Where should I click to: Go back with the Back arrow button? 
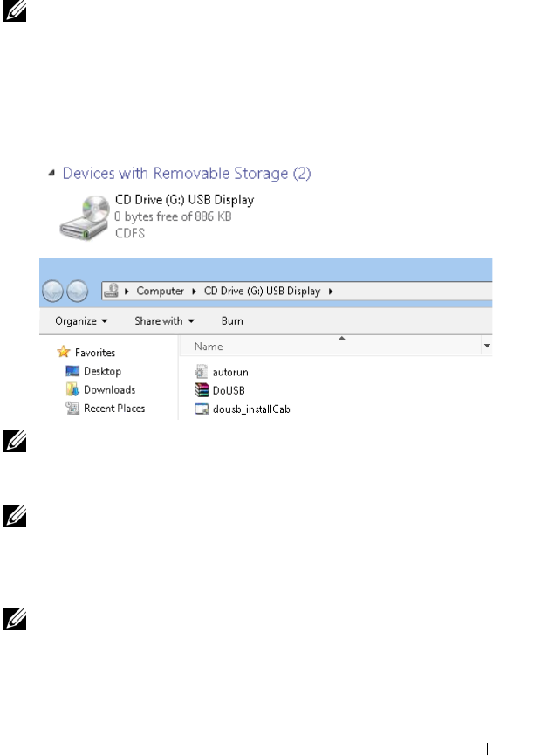pos(52,292)
